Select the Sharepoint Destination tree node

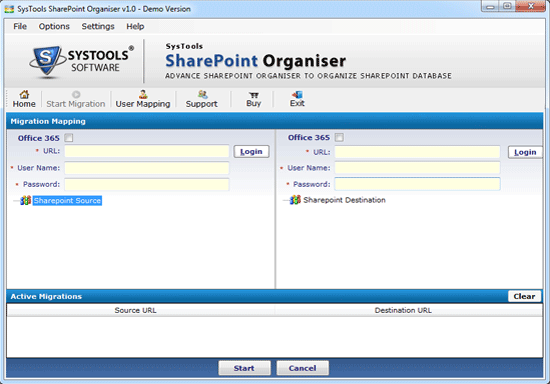tap(344, 200)
